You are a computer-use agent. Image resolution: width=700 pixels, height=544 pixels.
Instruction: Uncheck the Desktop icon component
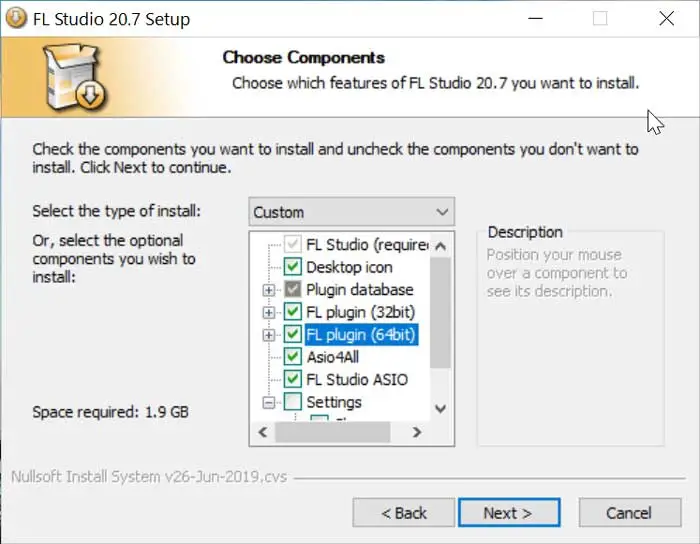293,267
